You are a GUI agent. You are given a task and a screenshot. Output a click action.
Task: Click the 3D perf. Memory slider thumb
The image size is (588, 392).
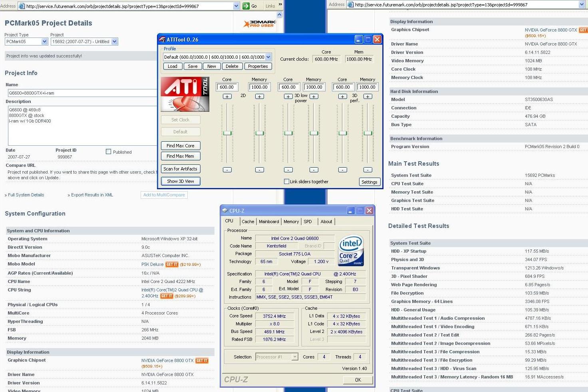(368, 133)
